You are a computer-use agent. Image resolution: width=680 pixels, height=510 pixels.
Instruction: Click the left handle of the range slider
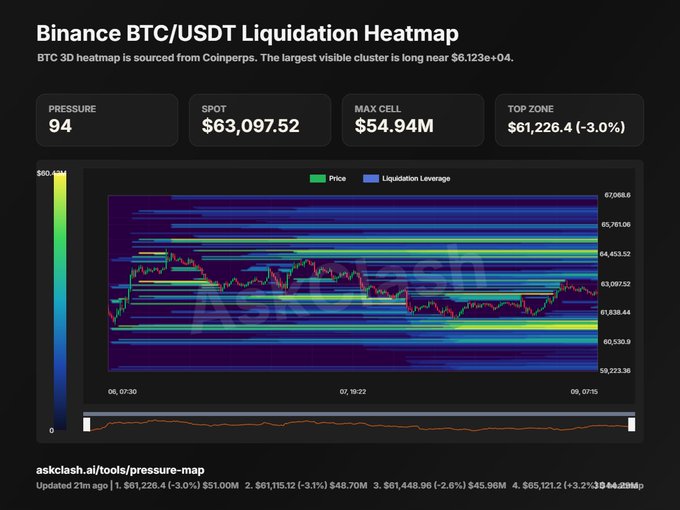87,424
